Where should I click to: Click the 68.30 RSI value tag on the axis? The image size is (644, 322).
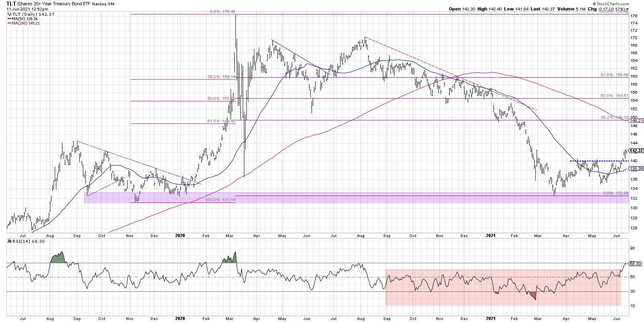click(x=634, y=264)
